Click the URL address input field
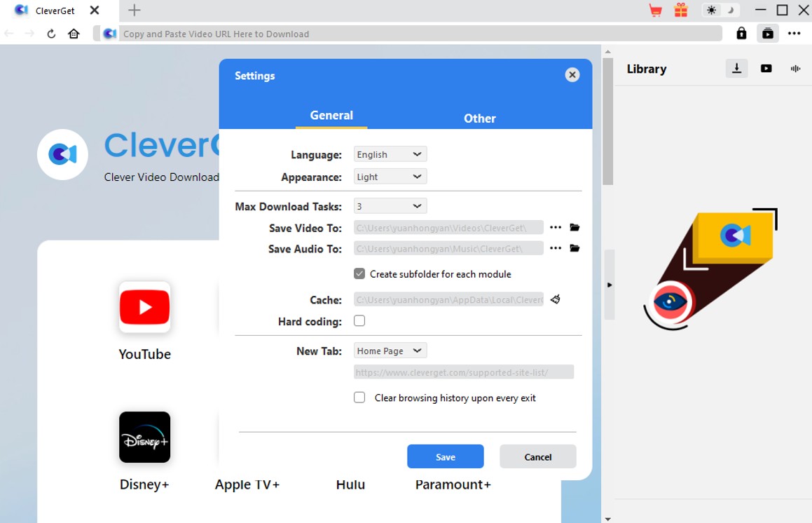This screenshot has height=523, width=812. tap(420, 34)
